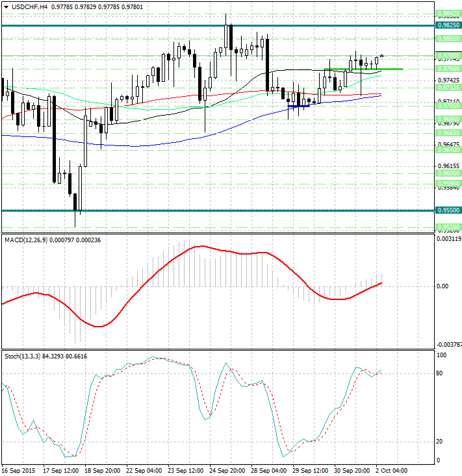Select the teal horizontal line at 0.98250
Screen dimensions: 462x476
tap(218, 25)
